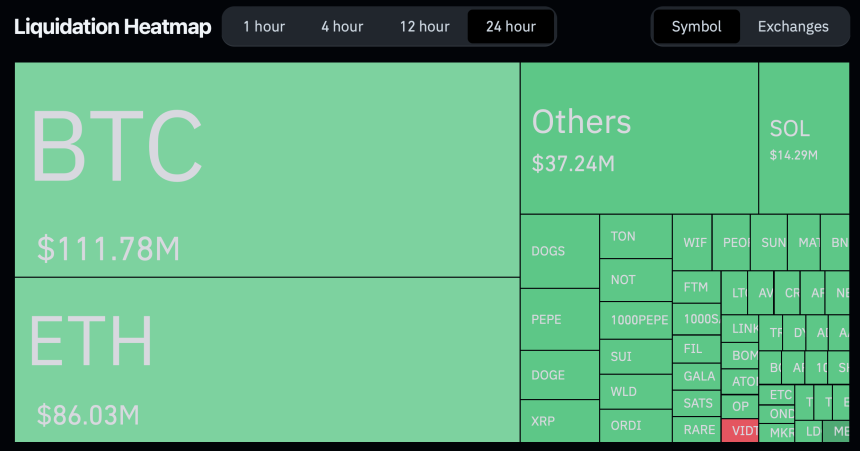Viewport: 860px width, 451px height.
Task: Select the 24 hour timeframe
Action: point(510,27)
